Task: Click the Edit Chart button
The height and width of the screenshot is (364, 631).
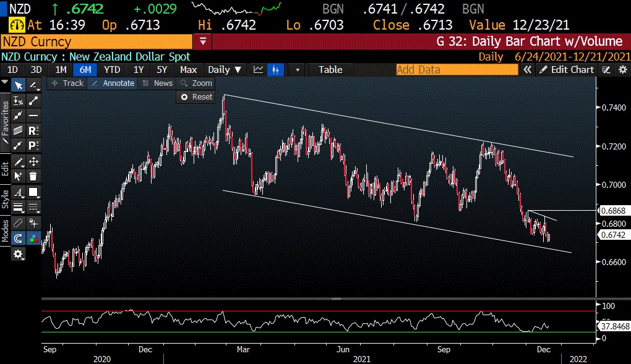Action: point(566,70)
